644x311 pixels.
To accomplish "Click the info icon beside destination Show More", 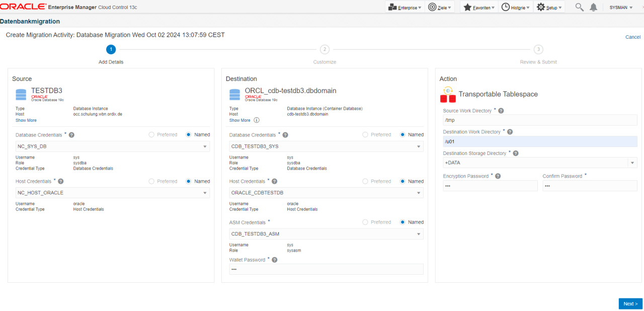I will coord(257,120).
